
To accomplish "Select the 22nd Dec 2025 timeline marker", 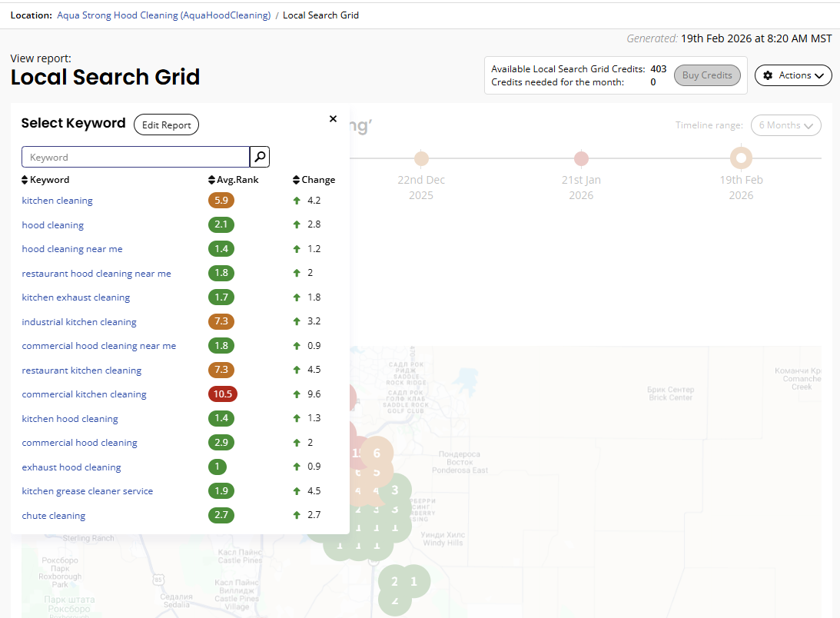I will 421,159.
